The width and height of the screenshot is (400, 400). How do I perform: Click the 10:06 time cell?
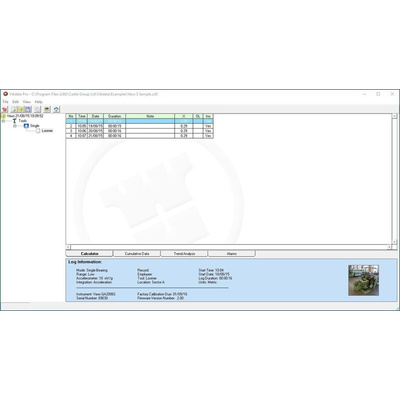82,131
